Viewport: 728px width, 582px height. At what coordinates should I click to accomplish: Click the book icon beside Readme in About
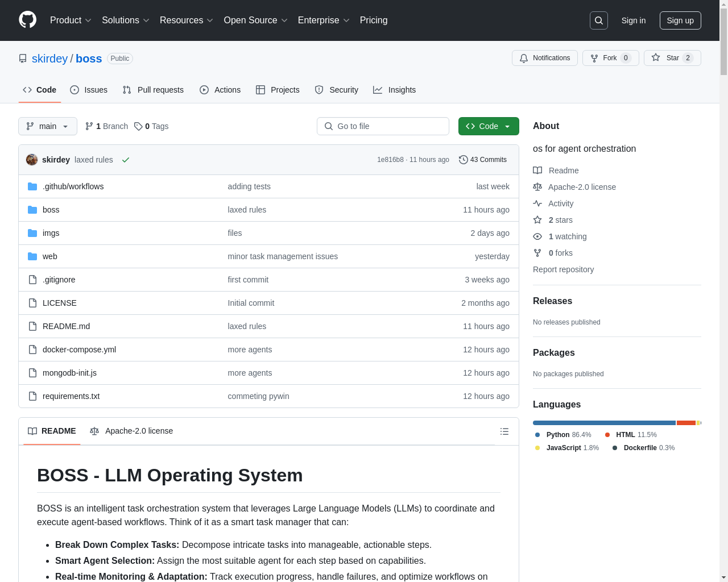pos(537,171)
